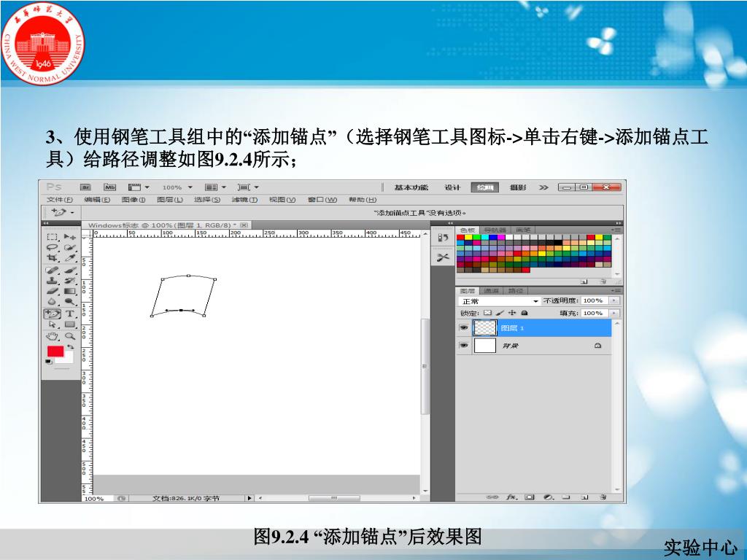The height and width of the screenshot is (560, 747).
Task: Select the Zoom magnifier tool
Action: tap(70, 336)
